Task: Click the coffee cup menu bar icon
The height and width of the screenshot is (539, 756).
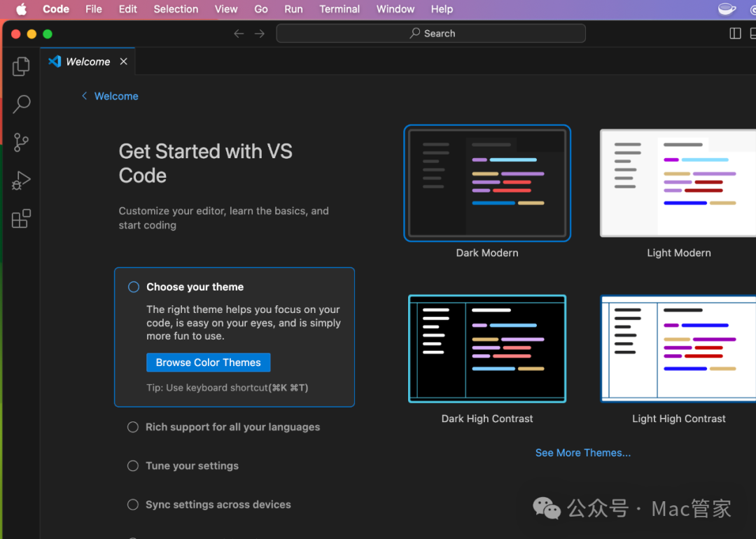Action: click(727, 9)
